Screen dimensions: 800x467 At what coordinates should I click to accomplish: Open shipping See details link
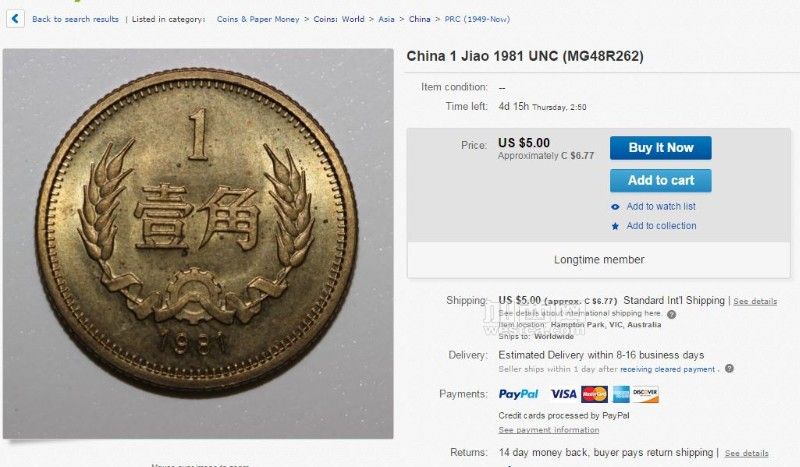tap(755, 301)
